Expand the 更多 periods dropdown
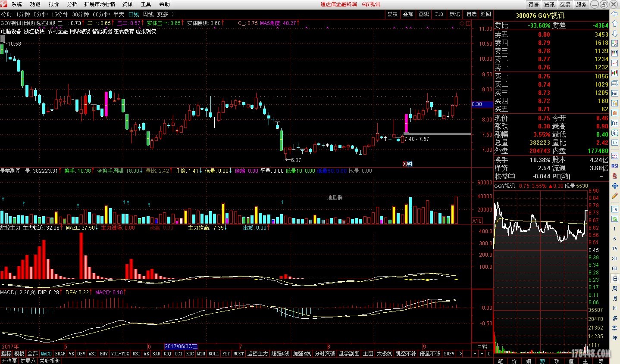Viewport: 620px width, 364px height. pos(166,14)
